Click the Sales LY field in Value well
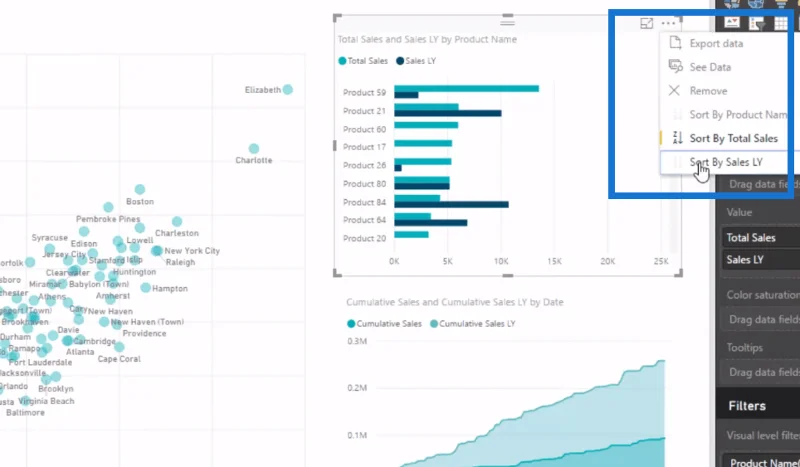This screenshot has height=467, width=800. coord(761,260)
